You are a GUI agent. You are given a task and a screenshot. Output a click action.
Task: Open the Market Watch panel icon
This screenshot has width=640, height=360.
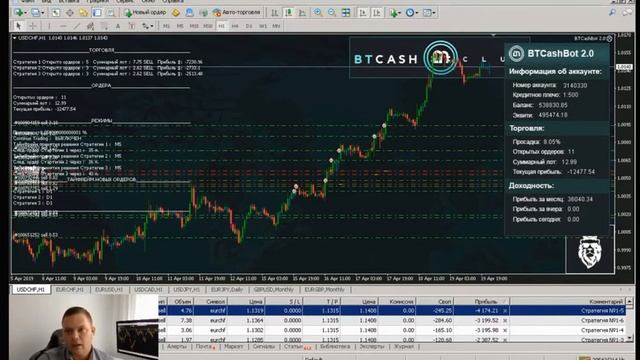pos(56,13)
